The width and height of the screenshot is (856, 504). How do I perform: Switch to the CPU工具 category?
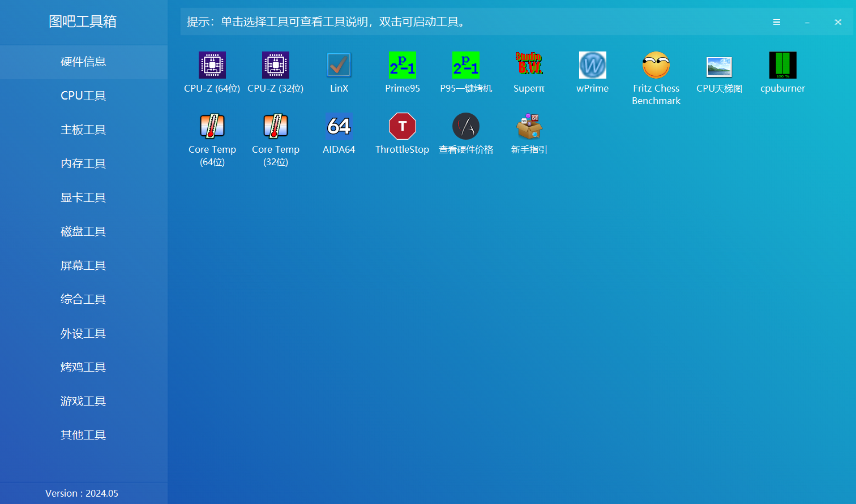point(84,96)
